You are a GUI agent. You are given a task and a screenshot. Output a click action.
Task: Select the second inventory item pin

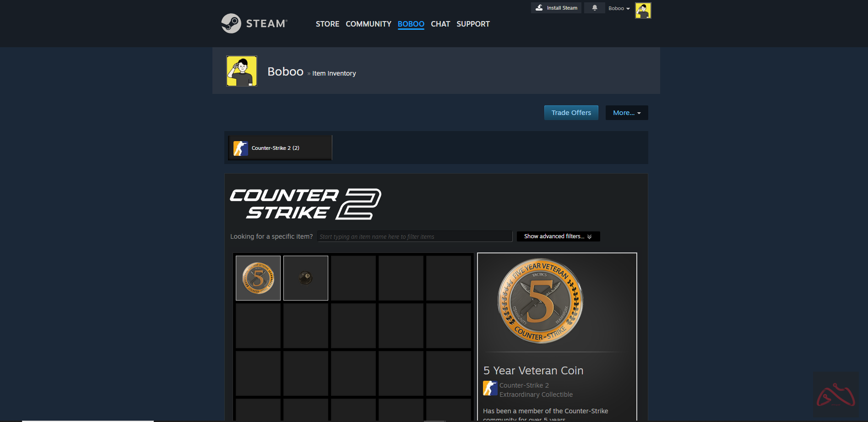306,278
